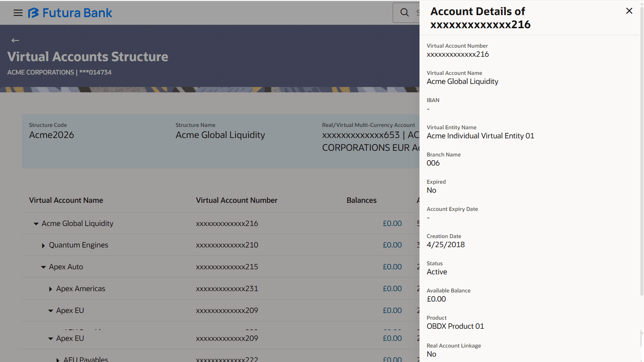644x362 pixels.
Task: Click the back arrow above Virtual Accounts Structure
Action: [15, 40]
